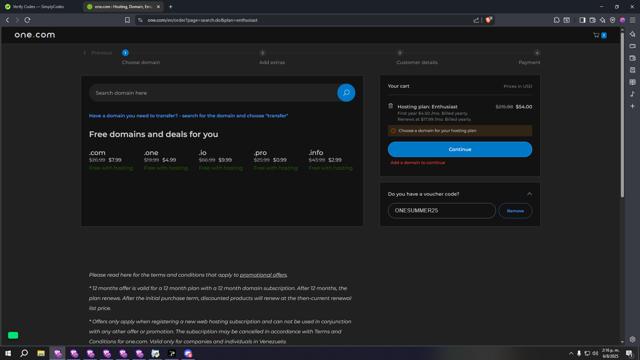The width and height of the screenshot is (640, 360).
Task: Open sidebar settings gear at bottom right
Action: pos(632,339)
